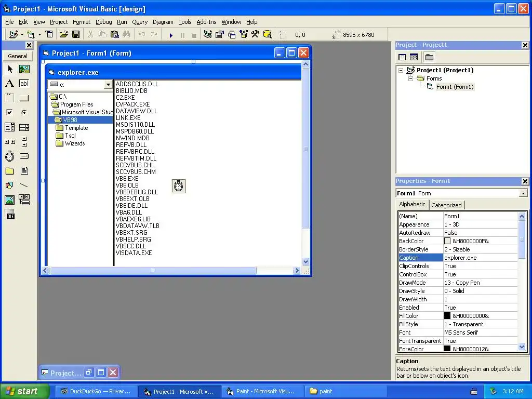Open the Windows start button
Viewport: 532px width, 399px height.
pyautogui.click(x=24, y=391)
